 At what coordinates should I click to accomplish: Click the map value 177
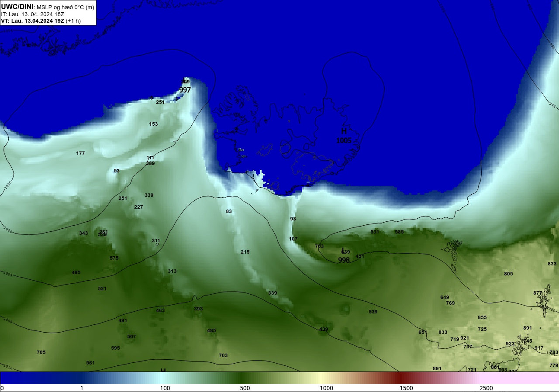[80, 153]
